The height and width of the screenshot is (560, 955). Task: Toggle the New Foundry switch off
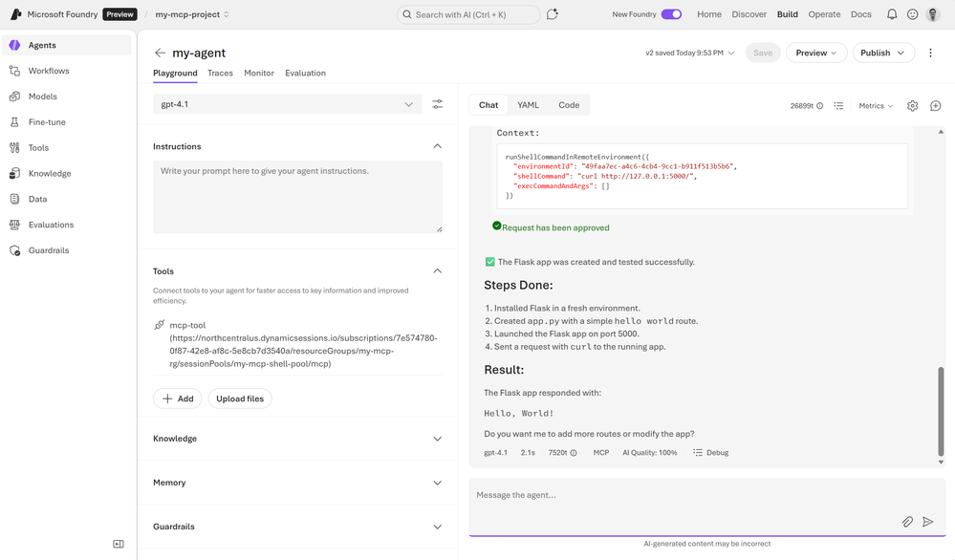pos(671,14)
